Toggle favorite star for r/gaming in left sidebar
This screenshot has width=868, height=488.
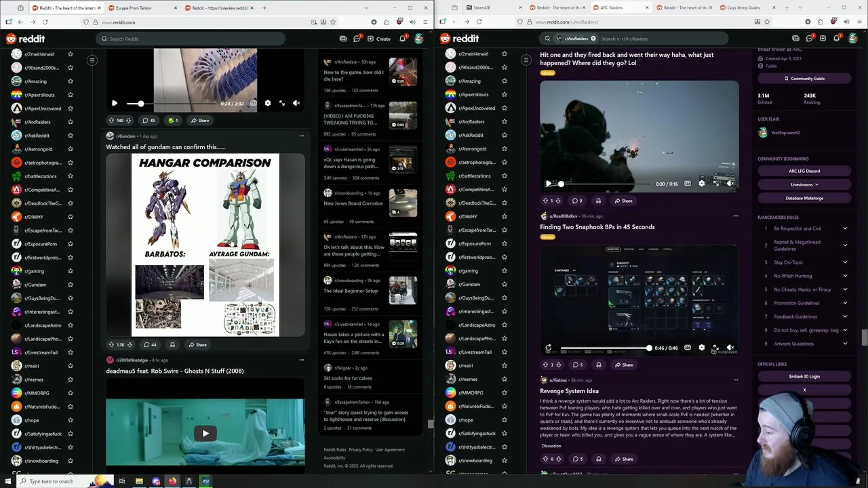(70, 271)
